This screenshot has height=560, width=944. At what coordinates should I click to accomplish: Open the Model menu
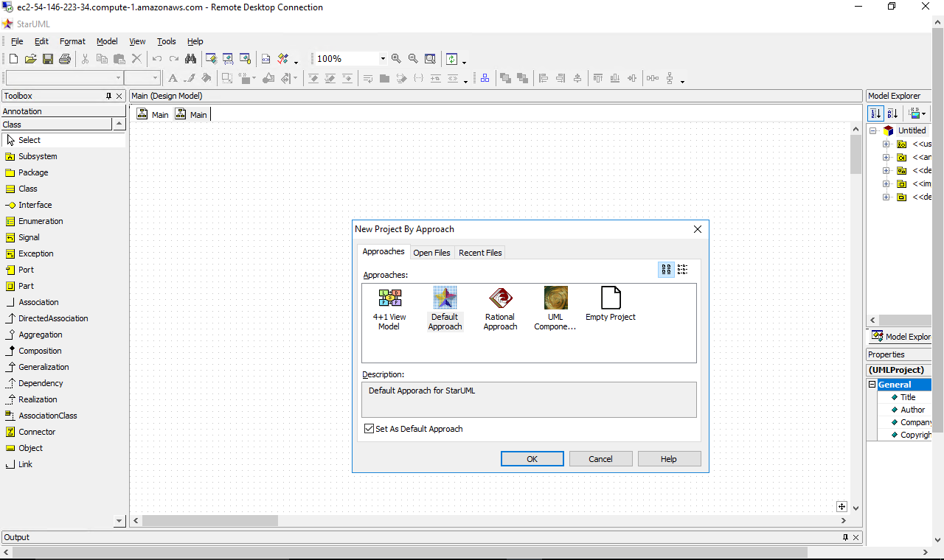(x=107, y=41)
